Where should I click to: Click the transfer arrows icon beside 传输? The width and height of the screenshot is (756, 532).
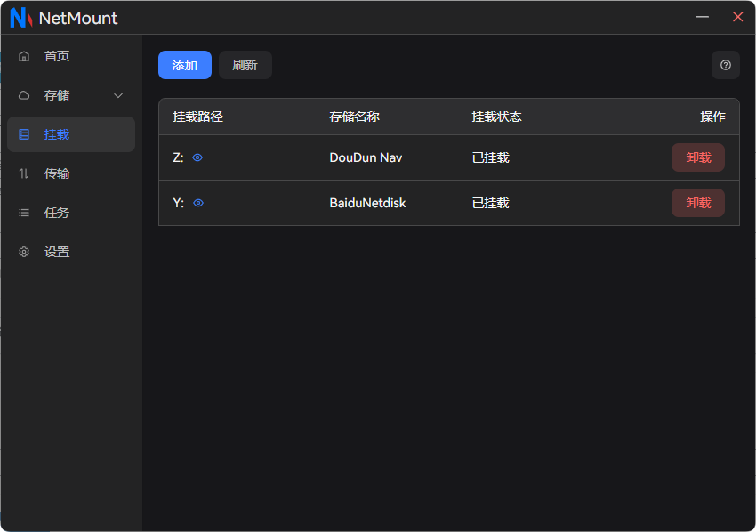(x=24, y=173)
